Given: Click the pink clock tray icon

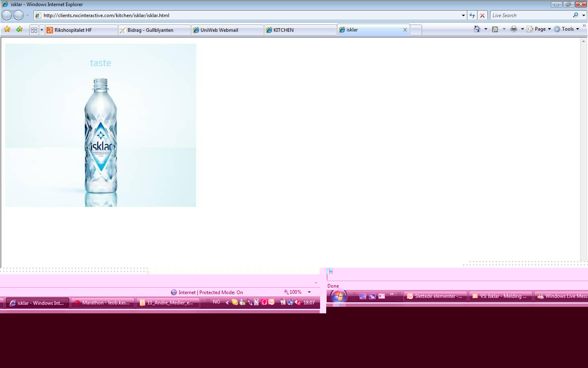Looking at the screenshot, I should tap(271, 302).
